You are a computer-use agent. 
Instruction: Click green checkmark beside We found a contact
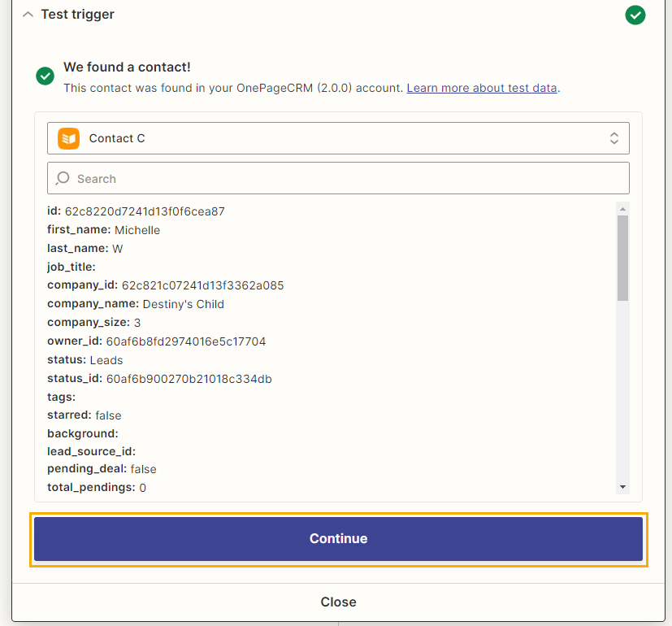tap(45, 76)
